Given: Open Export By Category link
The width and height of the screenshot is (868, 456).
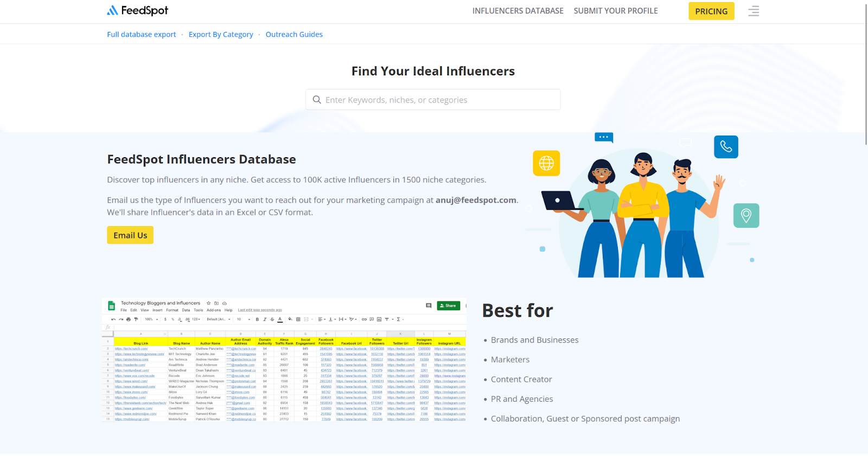Looking at the screenshot, I should pyautogui.click(x=221, y=34).
